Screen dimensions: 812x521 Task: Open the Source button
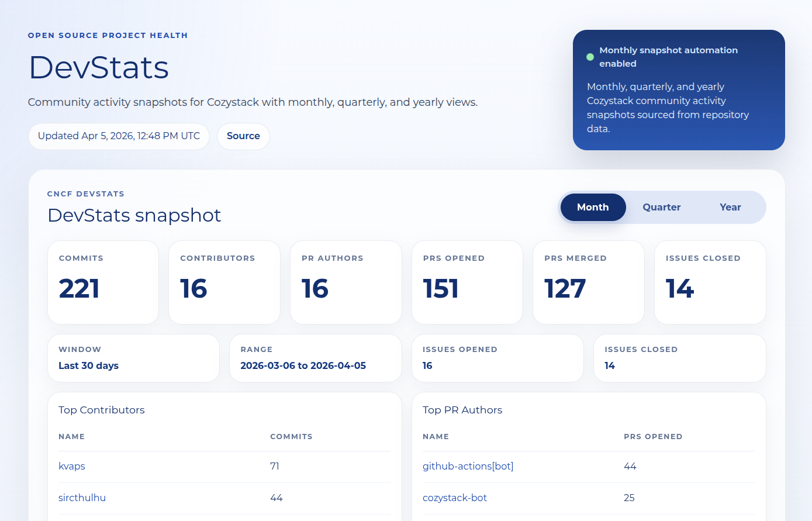(x=243, y=136)
